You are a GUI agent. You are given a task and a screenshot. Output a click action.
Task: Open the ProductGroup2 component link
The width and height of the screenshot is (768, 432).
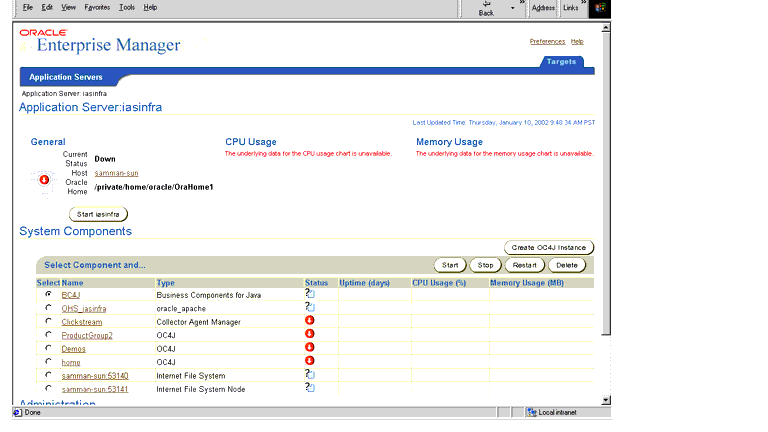[87, 336]
